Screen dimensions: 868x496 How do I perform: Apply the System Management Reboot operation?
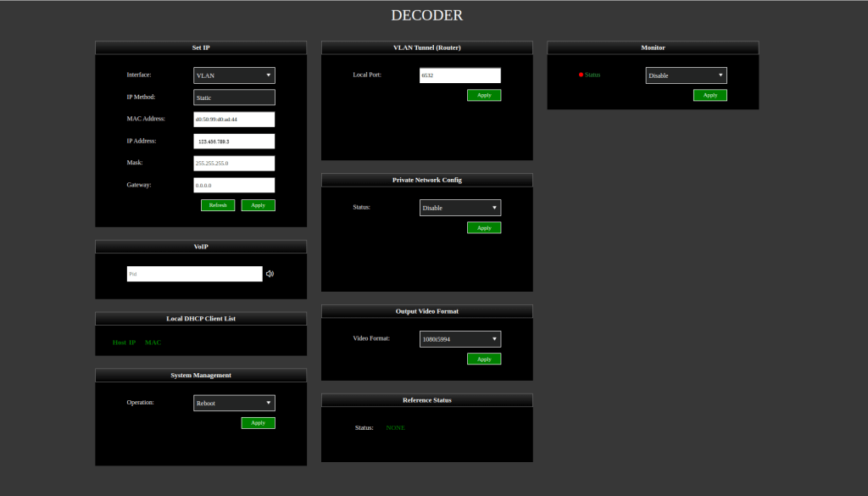click(x=258, y=423)
